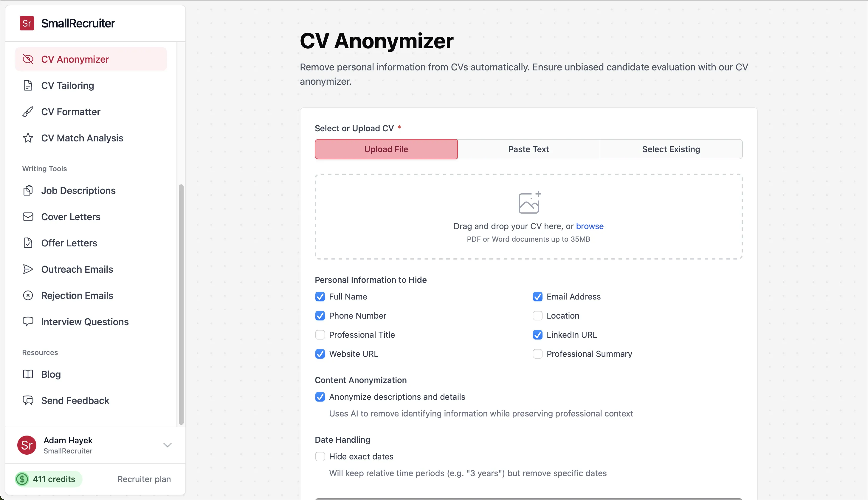Screen dimensions: 868x500
Task: Check the Hide exact dates option
Action: coord(320,457)
